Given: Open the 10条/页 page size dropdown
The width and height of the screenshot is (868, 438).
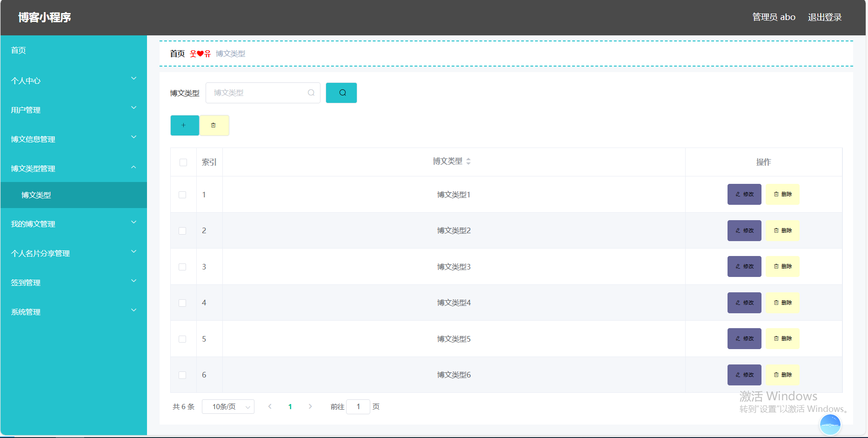Looking at the screenshot, I should (x=228, y=406).
